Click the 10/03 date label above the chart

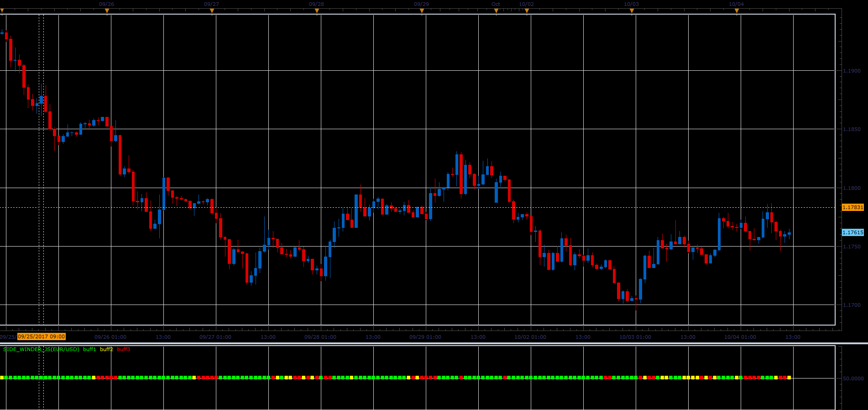click(632, 4)
